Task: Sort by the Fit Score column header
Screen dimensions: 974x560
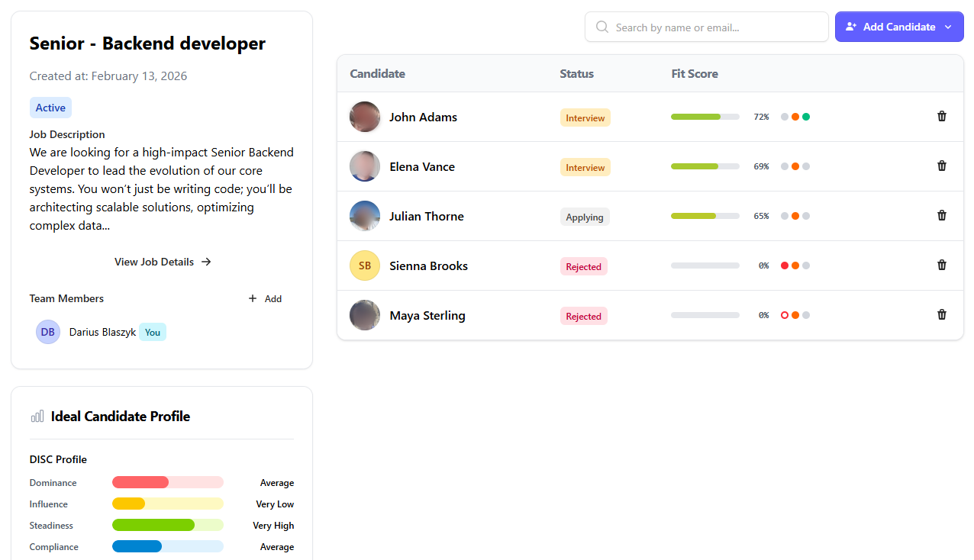Action: coord(695,73)
